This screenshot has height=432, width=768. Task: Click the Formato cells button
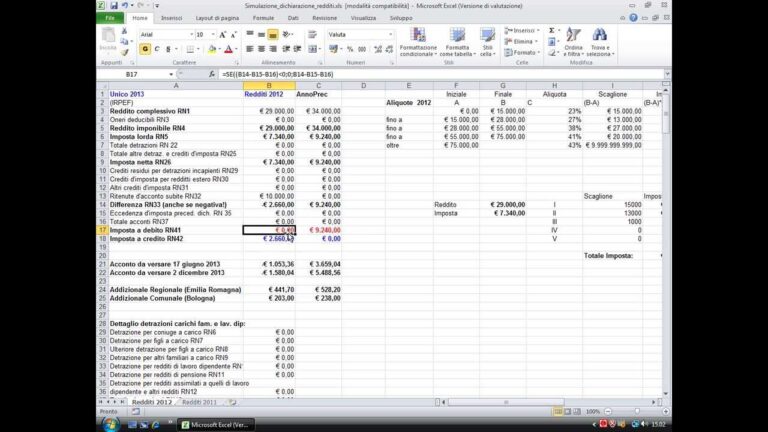coord(522,52)
